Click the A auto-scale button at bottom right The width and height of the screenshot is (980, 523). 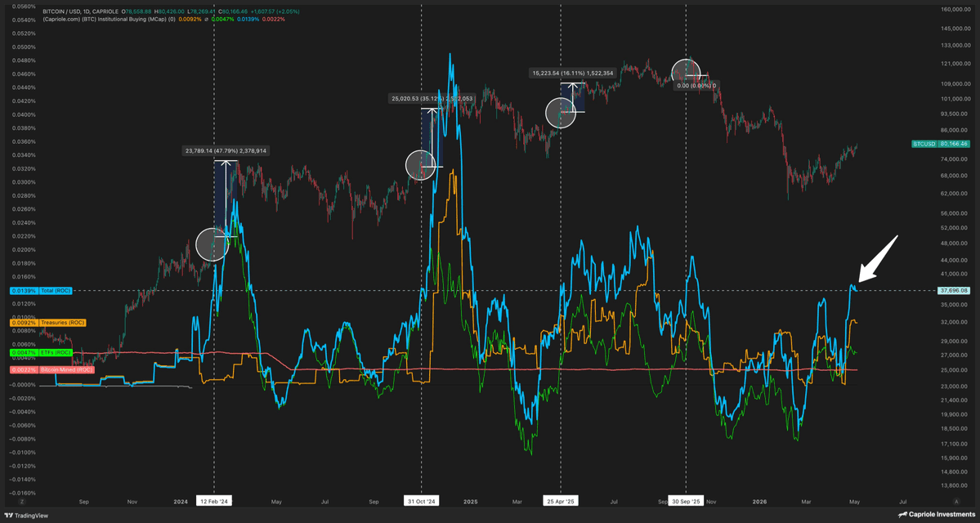955,502
